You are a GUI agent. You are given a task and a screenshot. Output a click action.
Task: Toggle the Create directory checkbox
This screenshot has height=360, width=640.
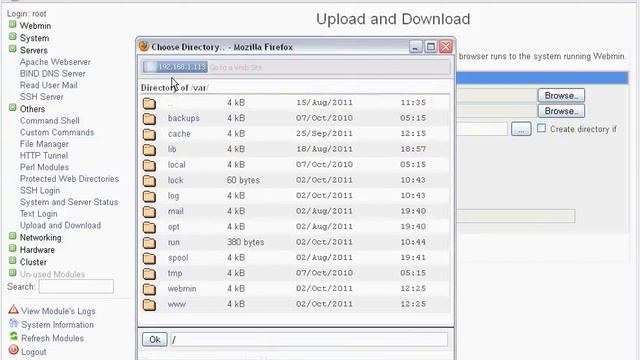[541, 128]
